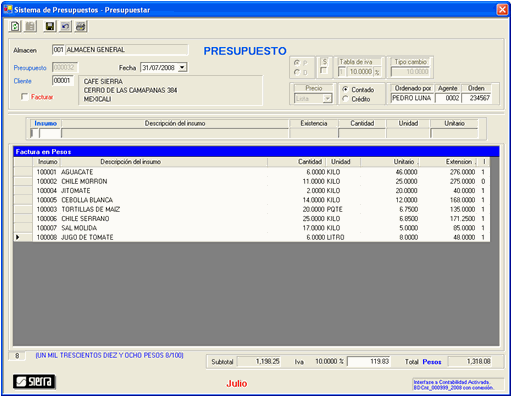
Task: Select the JUGO DE TOMATE row
Action: (x=252, y=237)
